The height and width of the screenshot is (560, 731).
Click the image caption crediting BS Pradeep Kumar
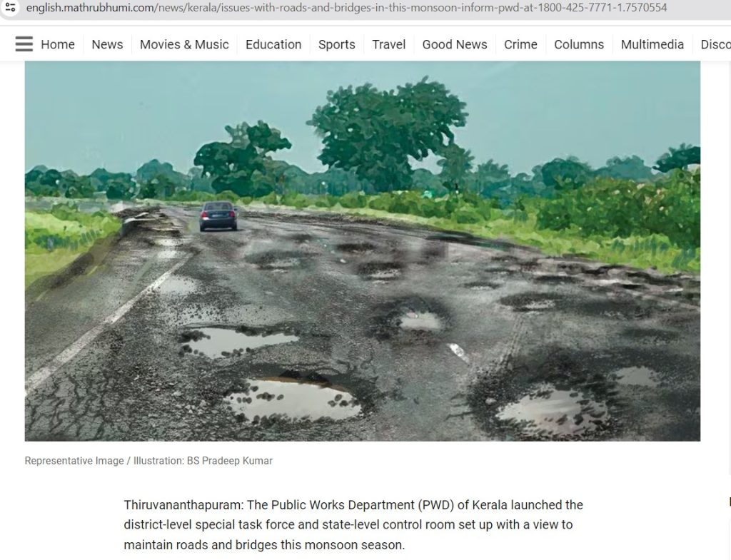coord(148,461)
